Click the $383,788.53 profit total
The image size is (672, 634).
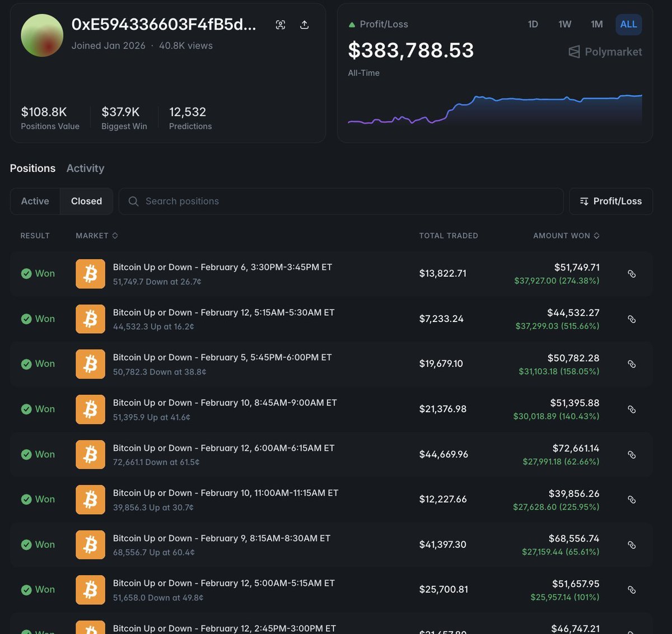(x=411, y=50)
